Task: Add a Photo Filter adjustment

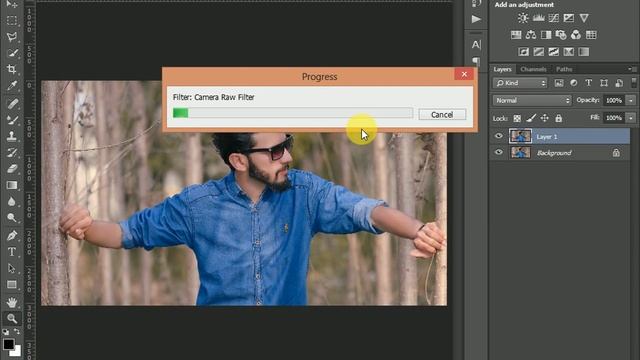Action: point(561,35)
